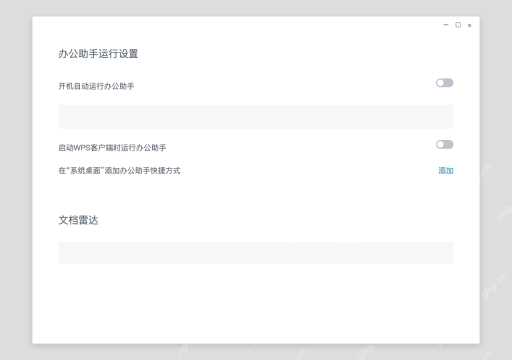Viewport: 512px width, 360px height.
Task: Enable 开机自动运行办公助手 toggle
Action: pyautogui.click(x=445, y=83)
